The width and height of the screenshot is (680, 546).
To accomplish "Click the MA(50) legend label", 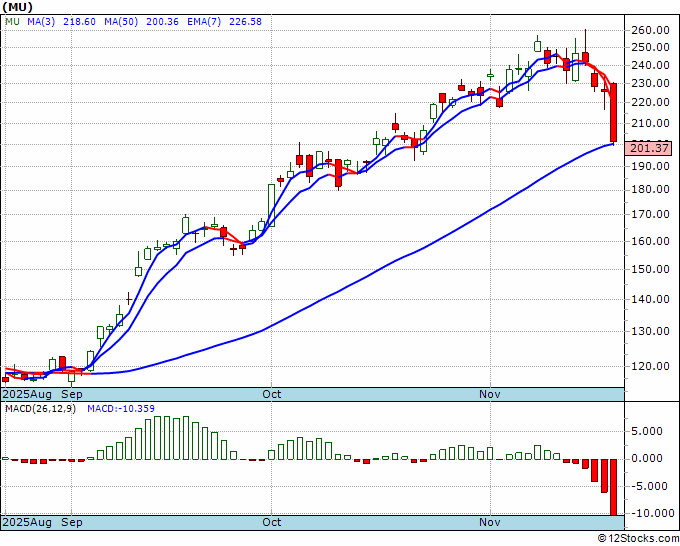I will [x=121, y=22].
